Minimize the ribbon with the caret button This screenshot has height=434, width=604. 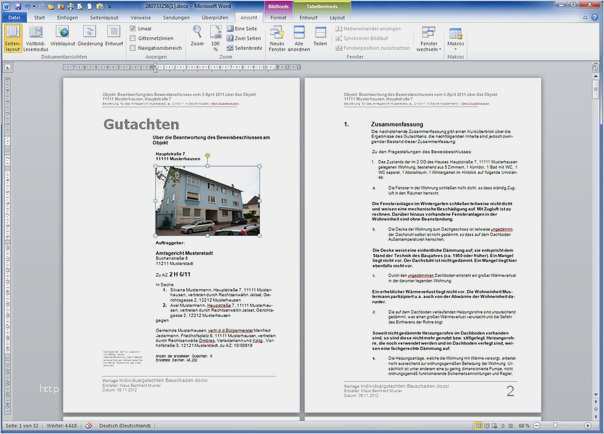pos(586,17)
